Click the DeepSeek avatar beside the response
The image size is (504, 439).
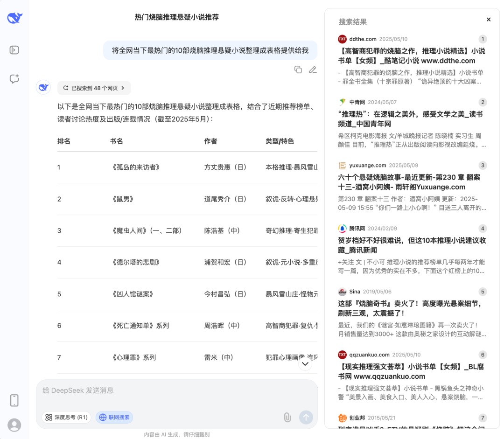43,87
